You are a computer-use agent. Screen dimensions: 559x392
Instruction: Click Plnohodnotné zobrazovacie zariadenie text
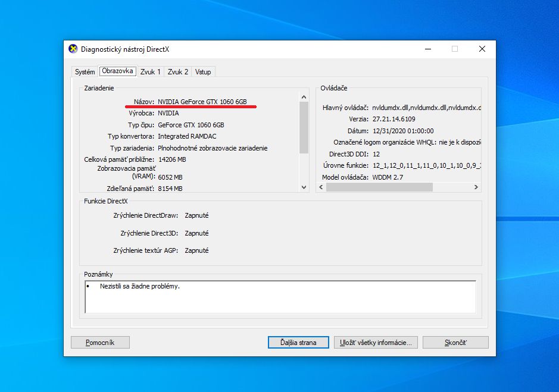click(x=213, y=148)
